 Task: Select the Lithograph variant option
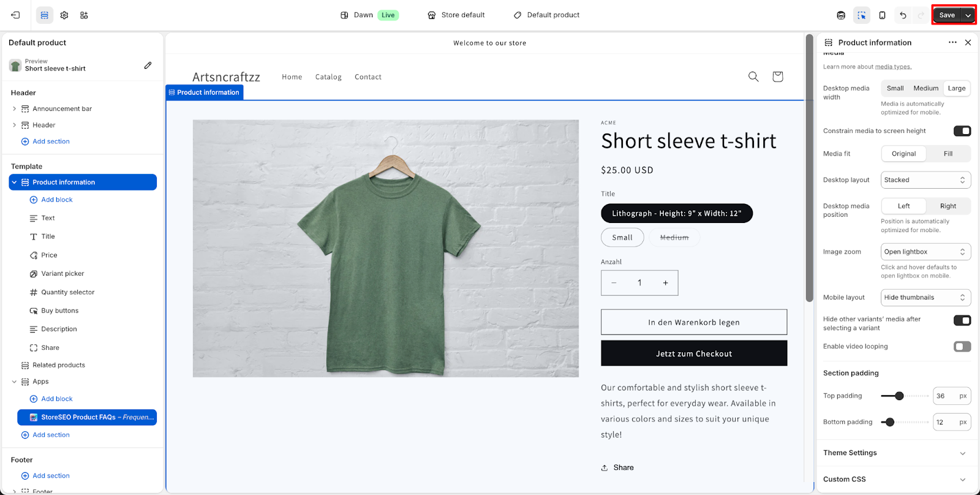[x=677, y=213]
